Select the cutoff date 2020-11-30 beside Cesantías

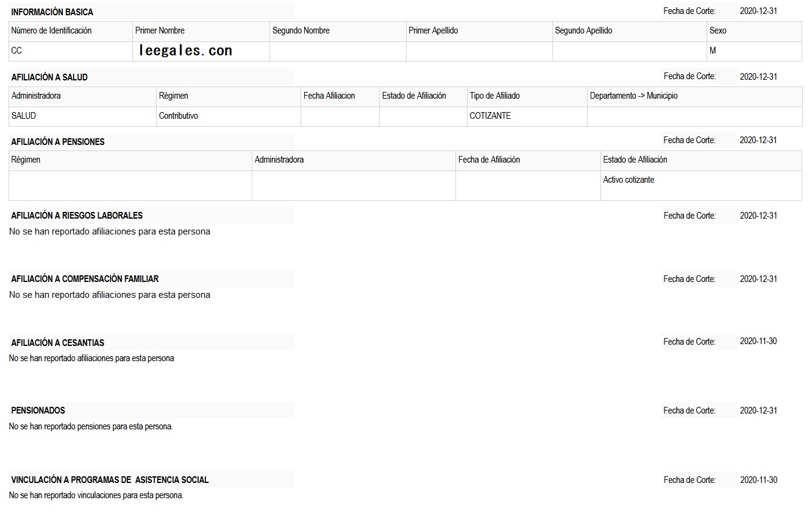click(x=758, y=342)
